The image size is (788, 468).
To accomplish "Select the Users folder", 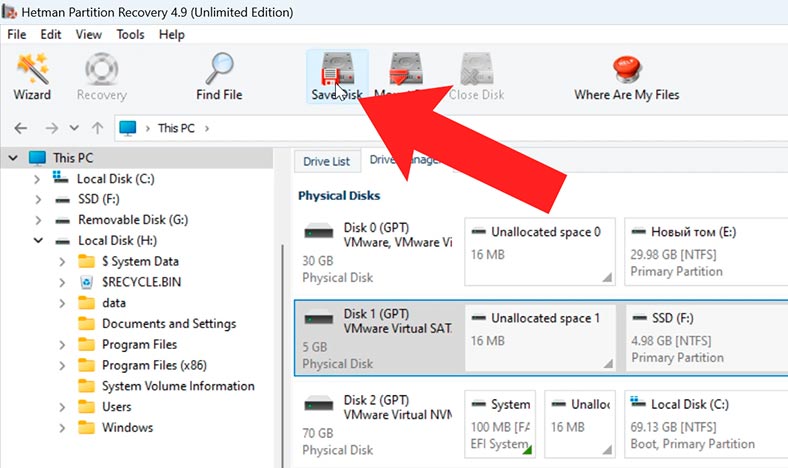I will 117,407.
